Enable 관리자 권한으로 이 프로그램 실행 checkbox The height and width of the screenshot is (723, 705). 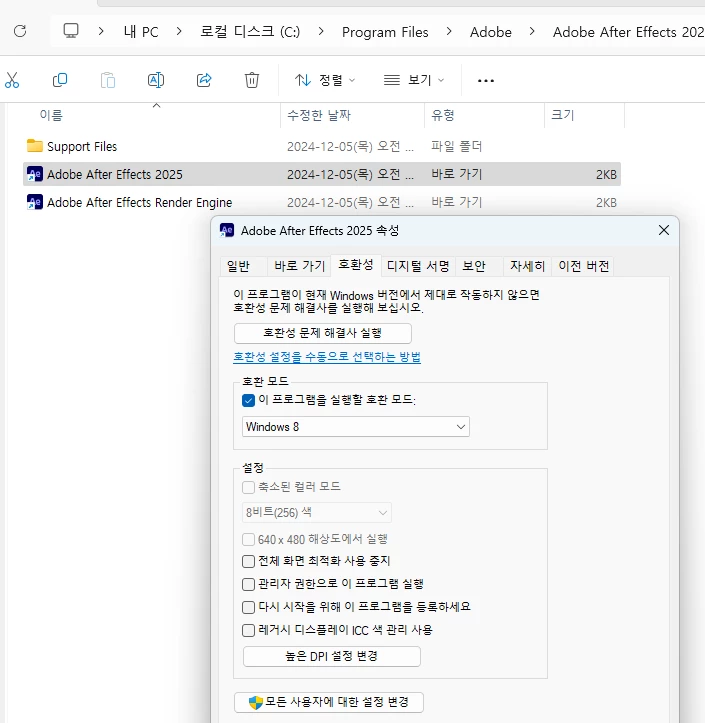point(248,584)
